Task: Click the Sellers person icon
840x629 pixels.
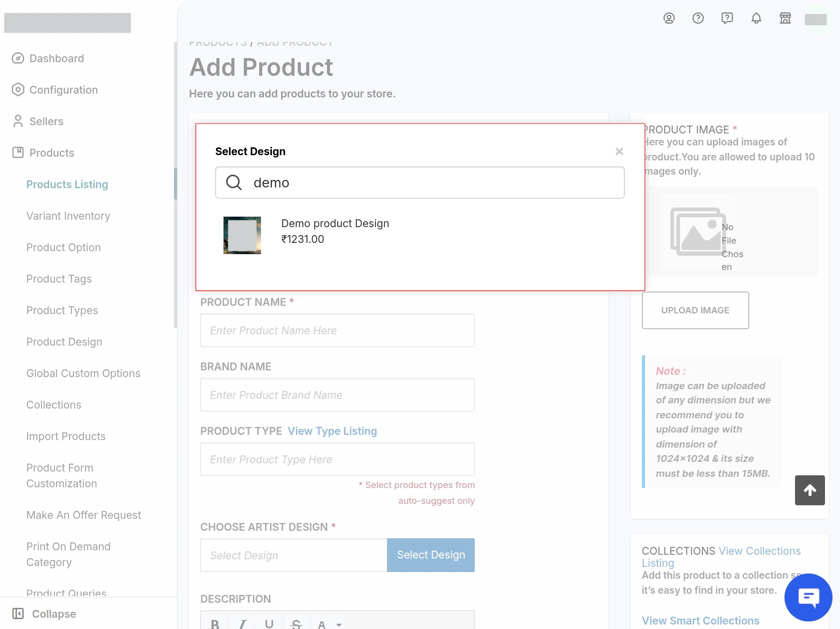Action: [18, 121]
